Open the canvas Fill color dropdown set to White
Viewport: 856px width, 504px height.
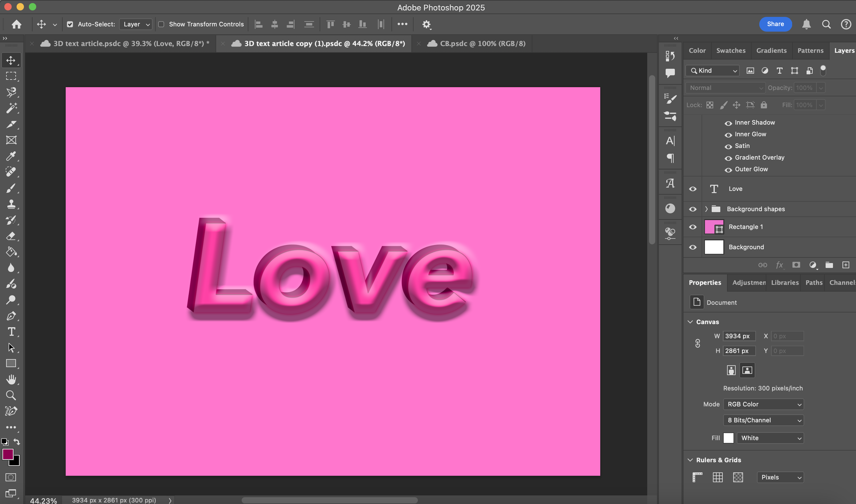[x=770, y=438]
